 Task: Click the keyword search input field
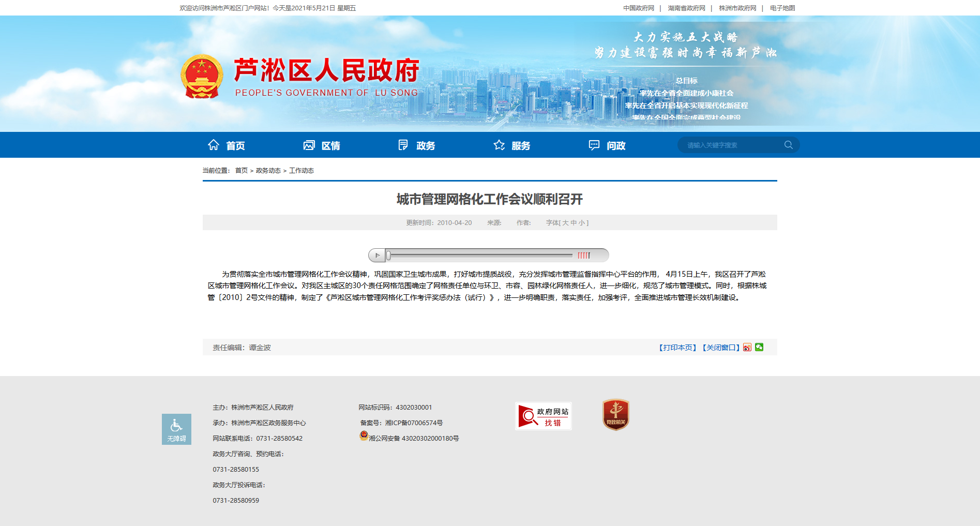tap(732, 145)
